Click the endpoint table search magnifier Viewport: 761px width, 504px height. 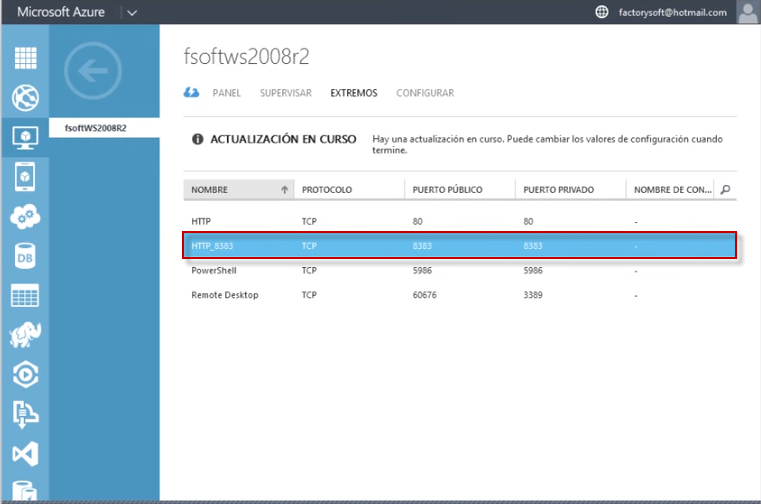click(x=725, y=189)
